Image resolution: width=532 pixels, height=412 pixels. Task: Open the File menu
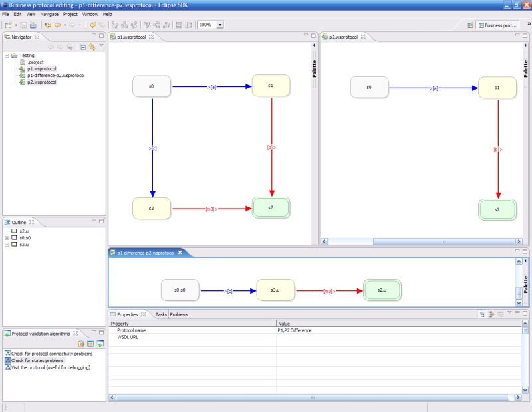click(5, 14)
